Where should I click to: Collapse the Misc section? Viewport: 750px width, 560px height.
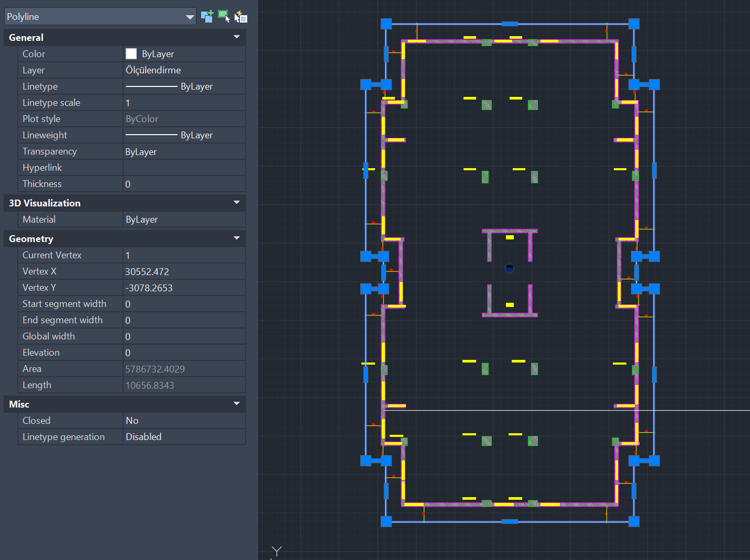pos(237,404)
